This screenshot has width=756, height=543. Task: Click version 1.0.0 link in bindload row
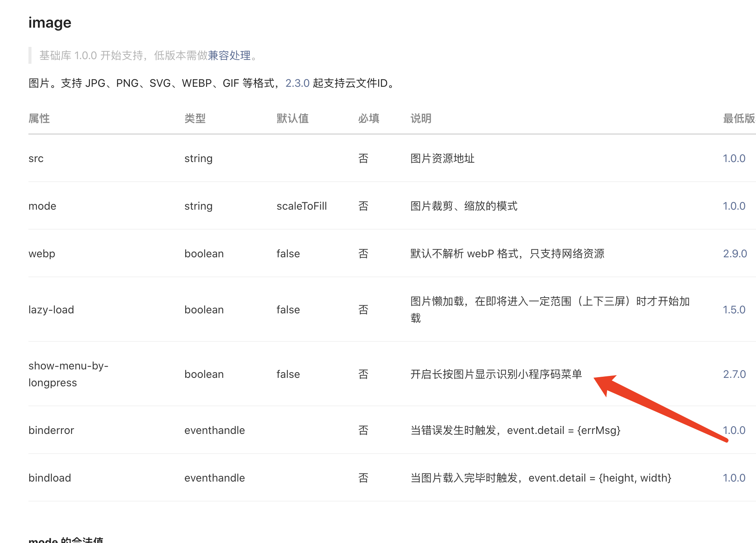pos(734,478)
